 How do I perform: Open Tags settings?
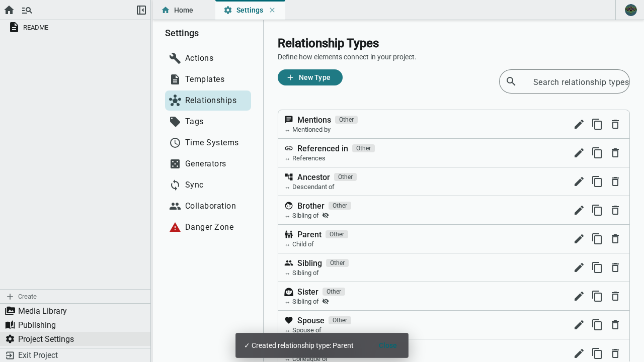[x=208, y=122]
